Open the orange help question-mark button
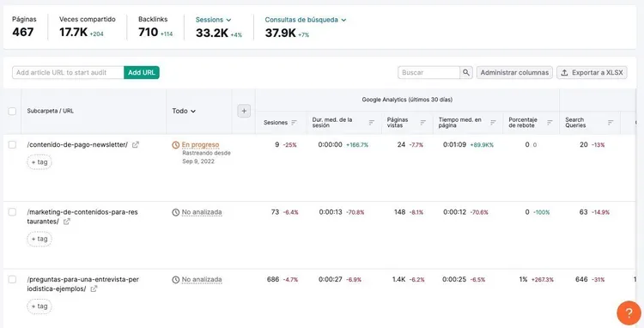644x328 pixels. point(629,313)
